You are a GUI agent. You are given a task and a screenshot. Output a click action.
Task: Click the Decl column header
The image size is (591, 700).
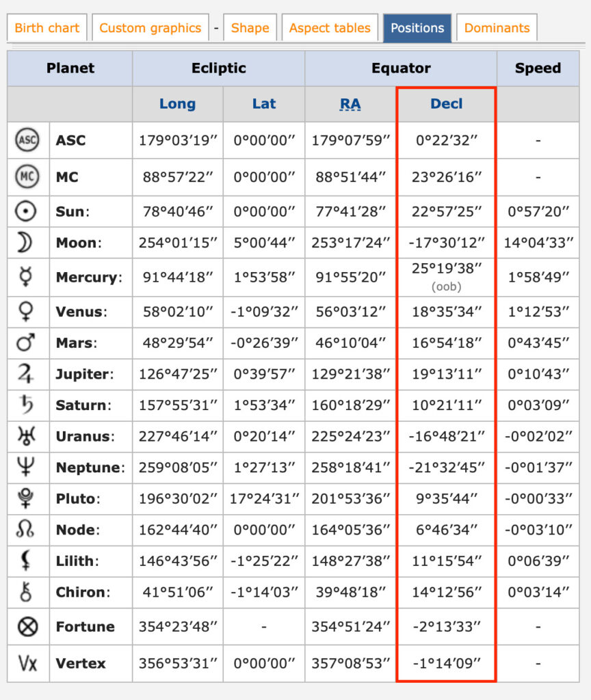pos(446,104)
